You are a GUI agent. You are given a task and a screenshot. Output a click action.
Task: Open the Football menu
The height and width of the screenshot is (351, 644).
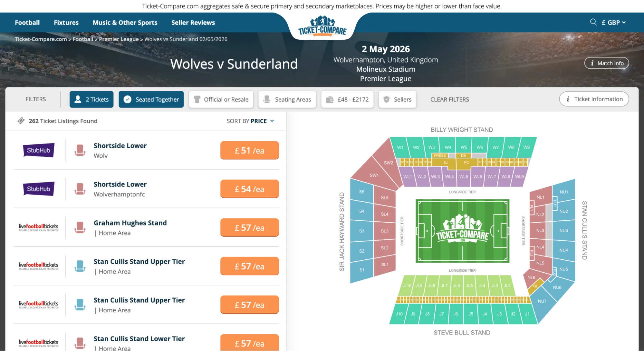click(x=27, y=22)
